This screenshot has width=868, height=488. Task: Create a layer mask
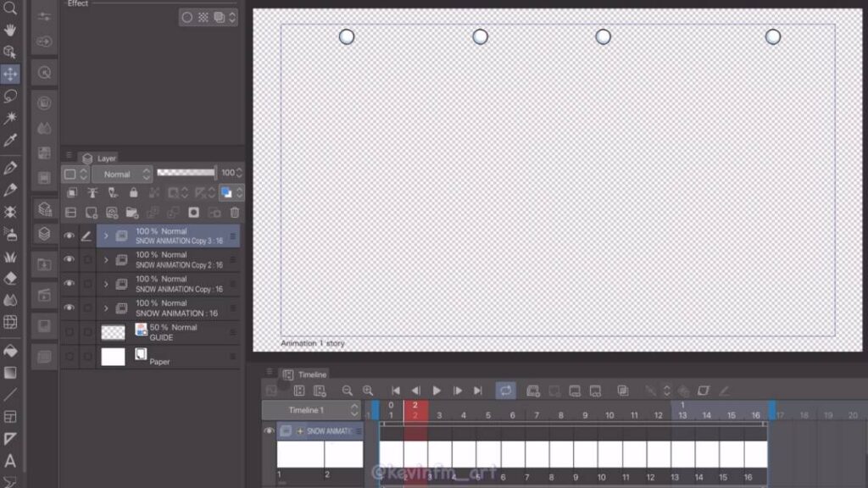point(193,213)
